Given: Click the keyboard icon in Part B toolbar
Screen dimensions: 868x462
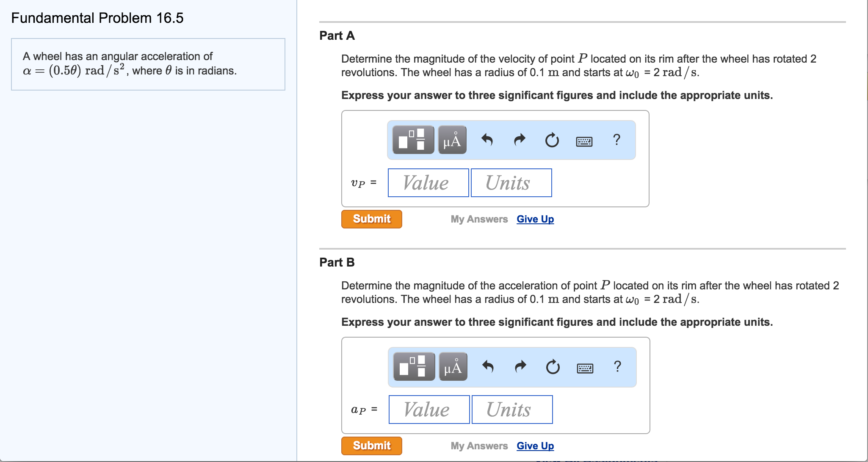Looking at the screenshot, I should click(585, 368).
